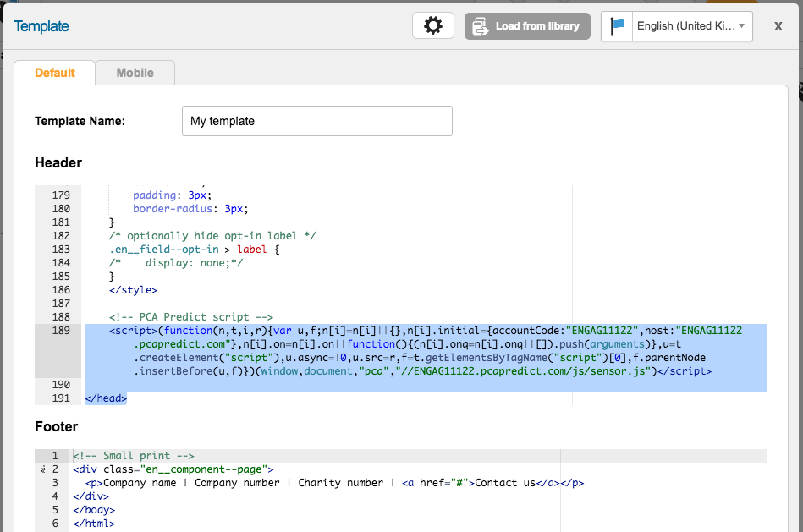The height and width of the screenshot is (532, 803).
Task: Click the Contact us text in footer code
Action: [505, 483]
